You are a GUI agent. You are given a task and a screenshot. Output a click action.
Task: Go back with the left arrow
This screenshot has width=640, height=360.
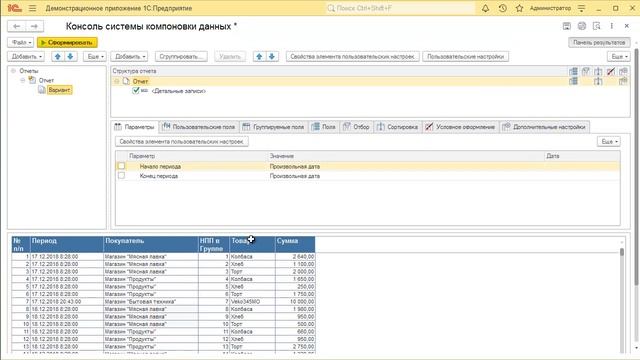(x=17, y=27)
